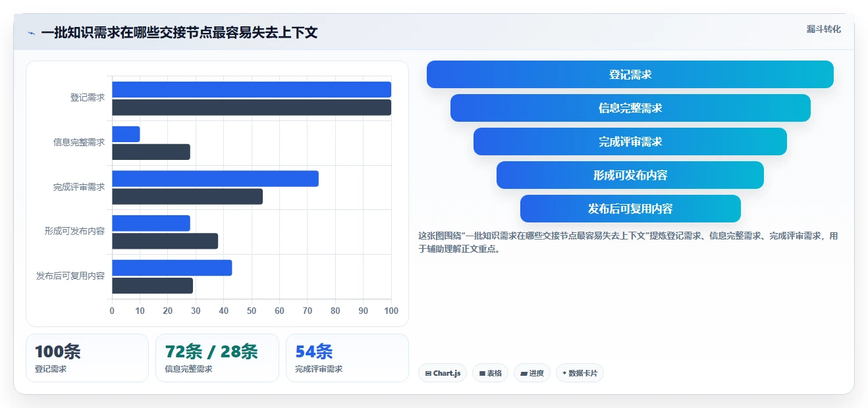
Task: Click the blue bar for 发布后可复用内容
Action: click(x=172, y=268)
